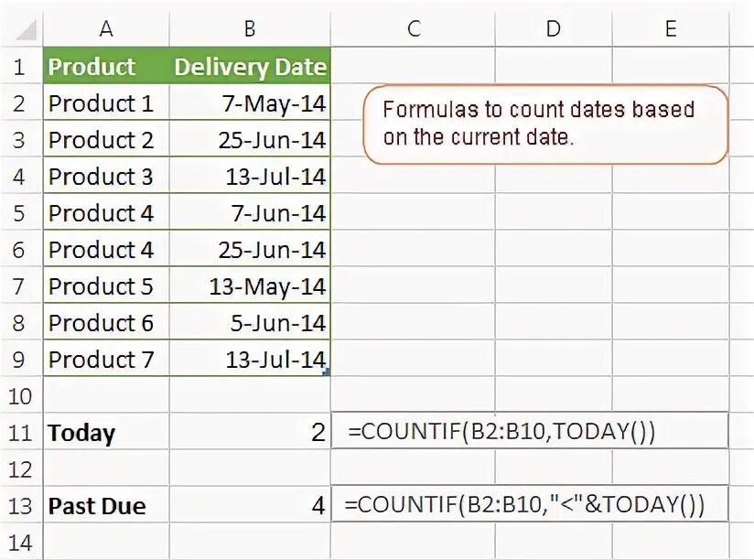Viewport: 754px width, 560px height.
Task: Select row 10 header
Action: [21, 396]
